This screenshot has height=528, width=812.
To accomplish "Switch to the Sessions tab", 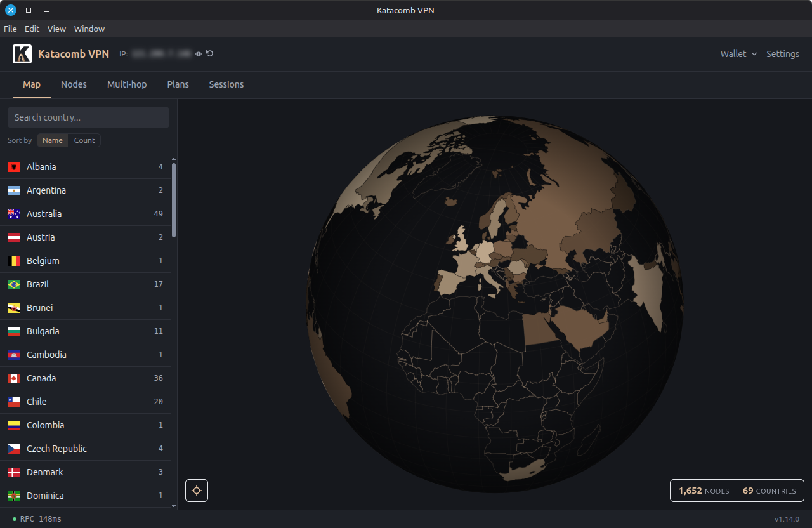I will click(x=226, y=84).
